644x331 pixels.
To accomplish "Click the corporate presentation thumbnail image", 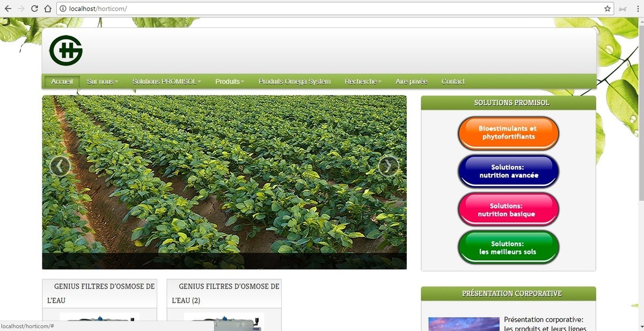I will pyautogui.click(x=464, y=324).
